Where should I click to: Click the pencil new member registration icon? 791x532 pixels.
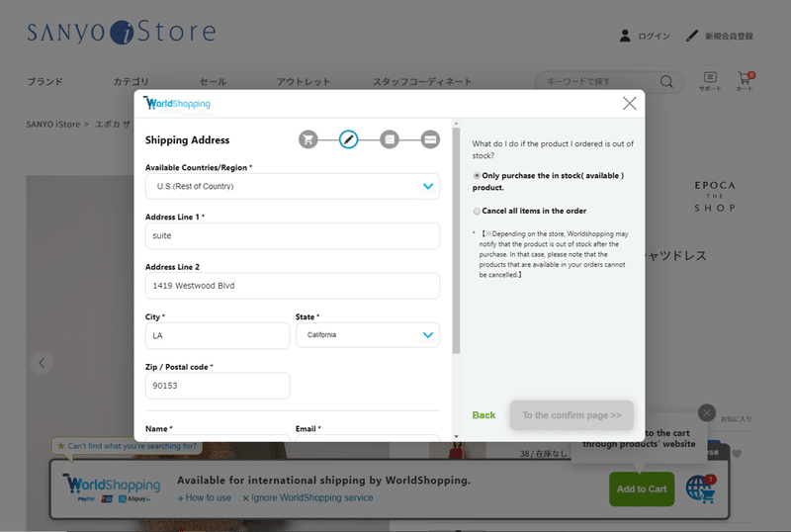(692, 36)
